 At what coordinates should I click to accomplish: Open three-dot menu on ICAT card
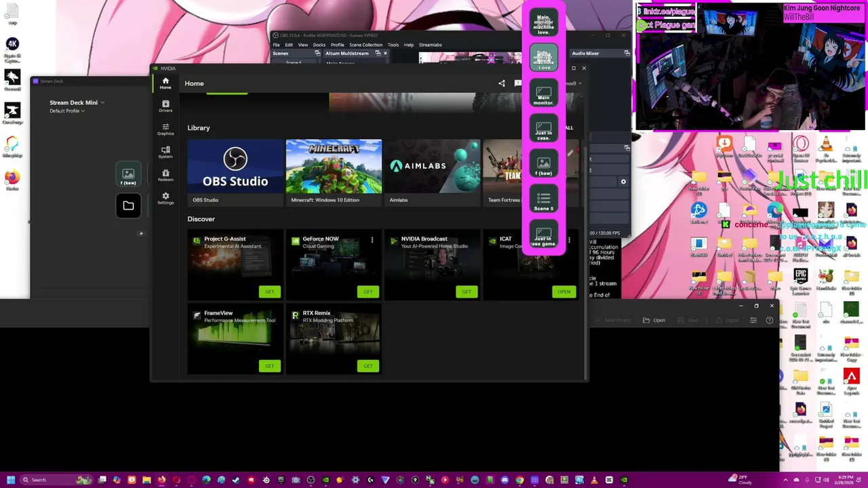tap(569, 240)
